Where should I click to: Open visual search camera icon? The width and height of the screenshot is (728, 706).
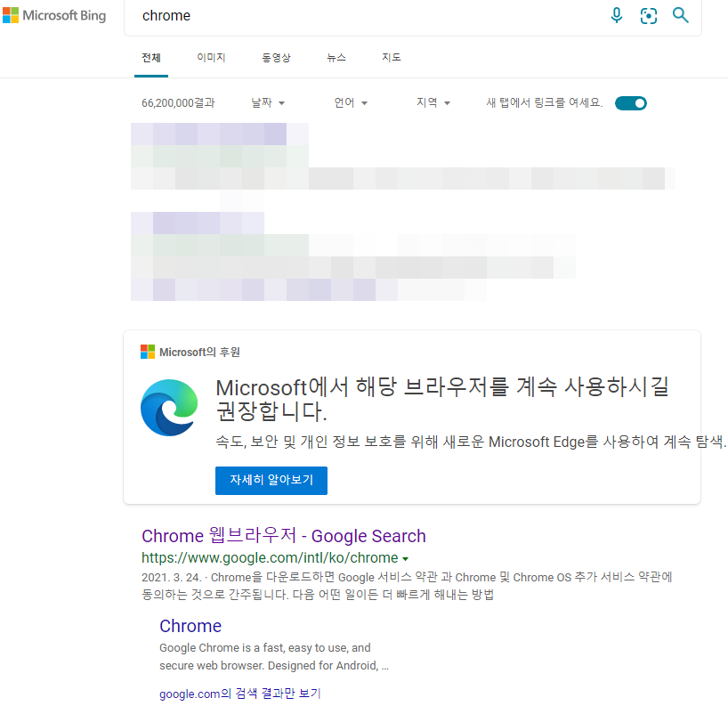[649, 16]
